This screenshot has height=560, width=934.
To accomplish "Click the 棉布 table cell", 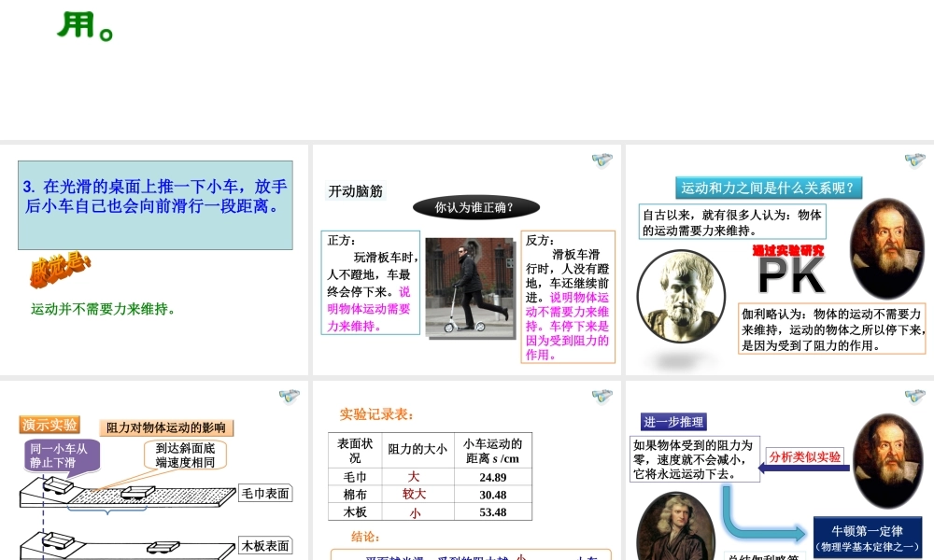I will tap(355, 495).
